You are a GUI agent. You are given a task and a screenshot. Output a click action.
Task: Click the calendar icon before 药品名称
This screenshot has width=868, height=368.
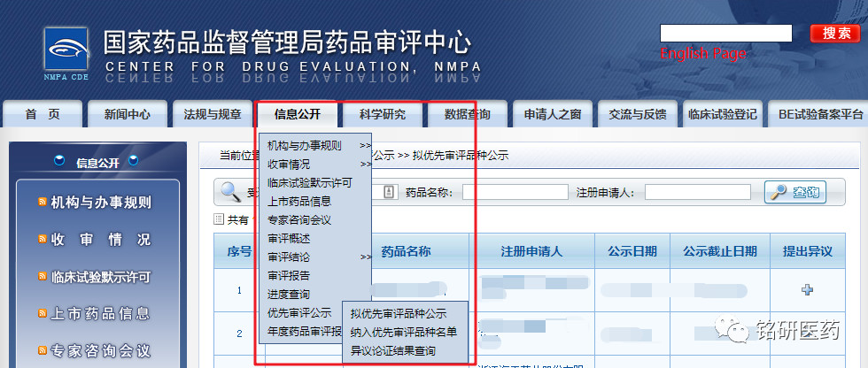point(388,192)
